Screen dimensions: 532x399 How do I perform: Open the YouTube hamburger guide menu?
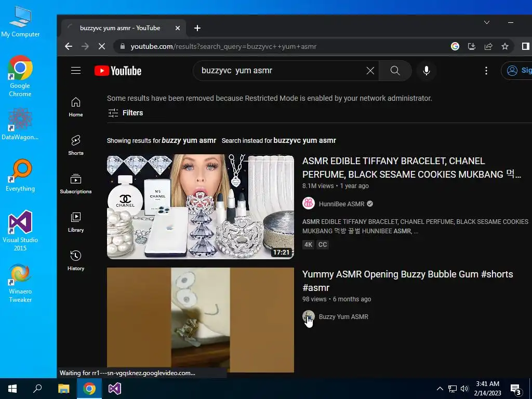pos(76,70)
